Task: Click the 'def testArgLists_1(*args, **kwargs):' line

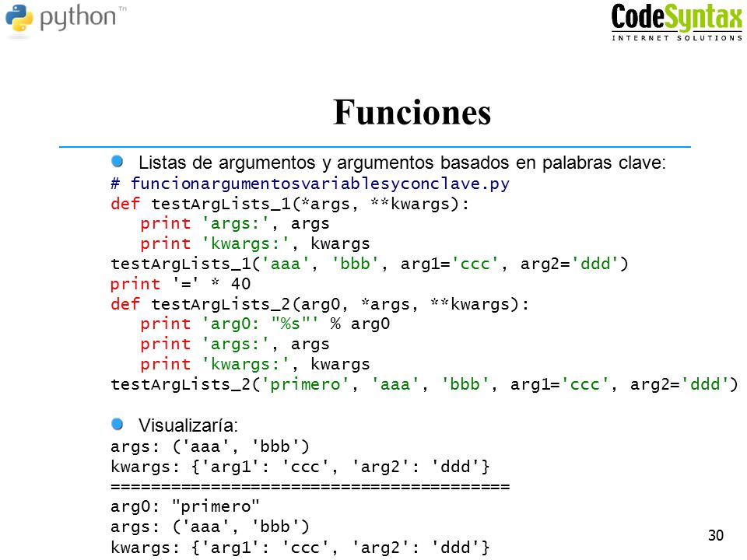Action: [290, 204]
